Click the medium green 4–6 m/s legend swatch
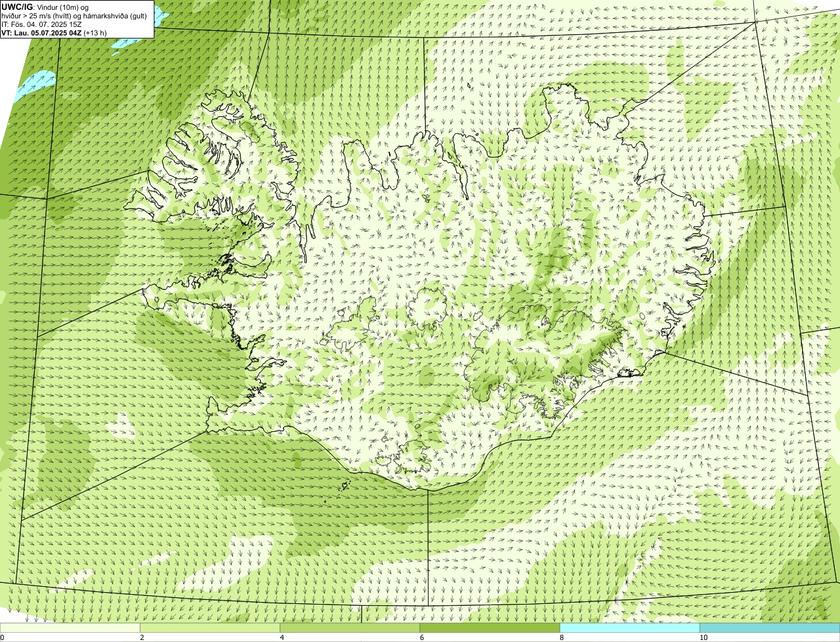This screenshot has height=642, width=840. click(x=350, y=628)
